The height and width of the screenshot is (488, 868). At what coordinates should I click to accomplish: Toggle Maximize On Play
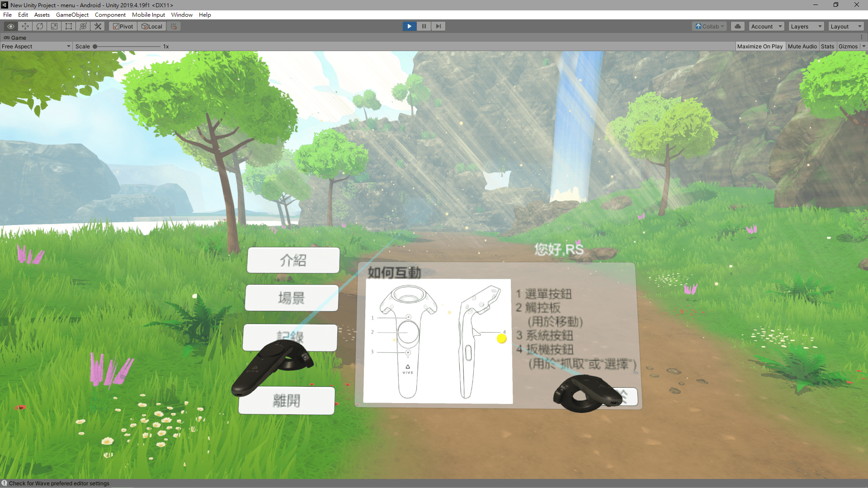pyautogui.click(x=759, y=46)
